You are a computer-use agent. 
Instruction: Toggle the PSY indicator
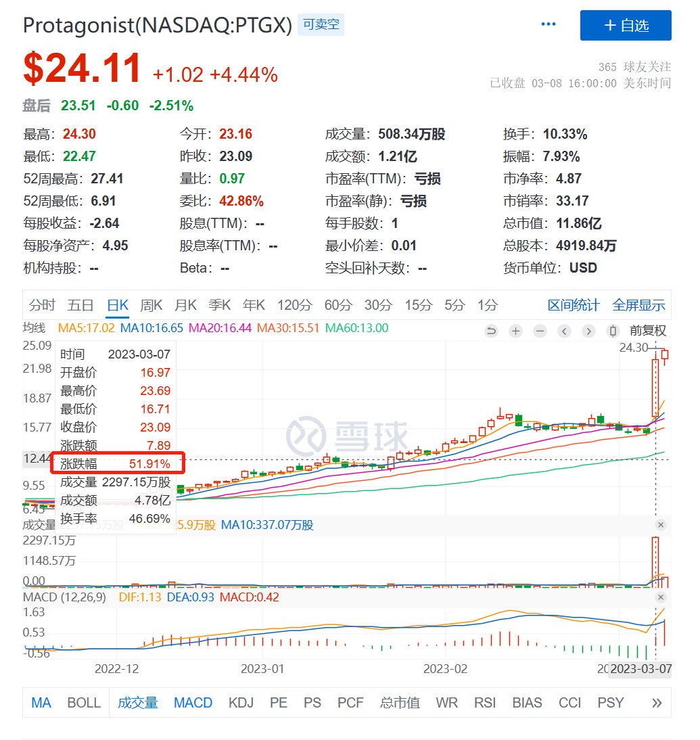coord(610,703)
